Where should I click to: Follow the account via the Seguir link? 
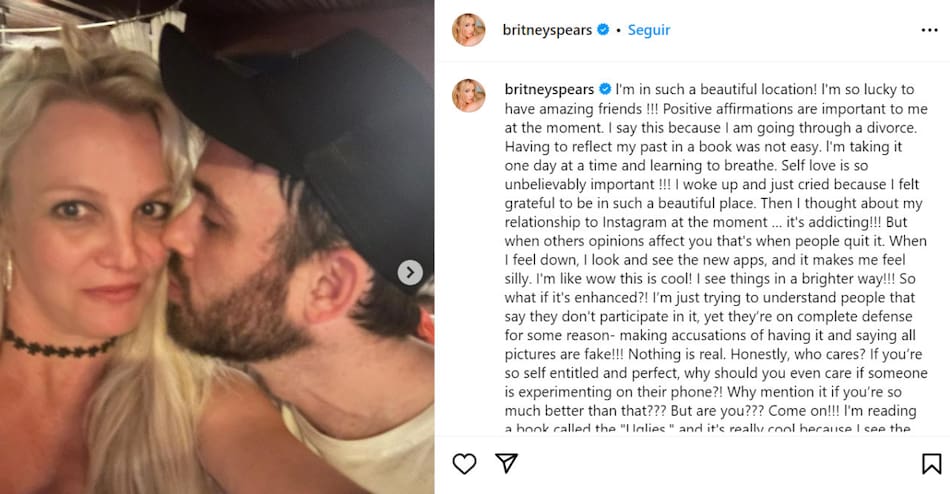tap(648, 30)
